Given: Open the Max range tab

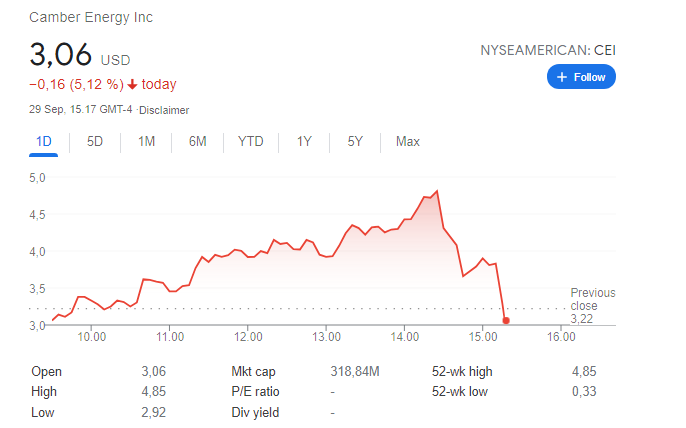Looking at the screenshot, I should click(x=407, y=141).
